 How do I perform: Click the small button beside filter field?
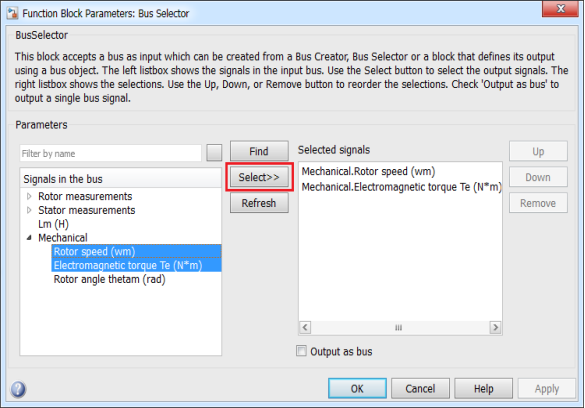tap(214, 153)
